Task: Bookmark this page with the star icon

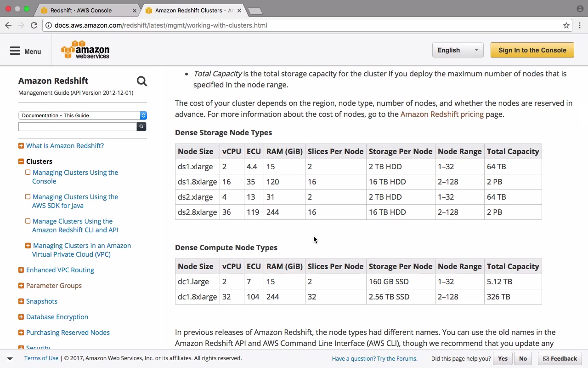Action: coord(566,25)
